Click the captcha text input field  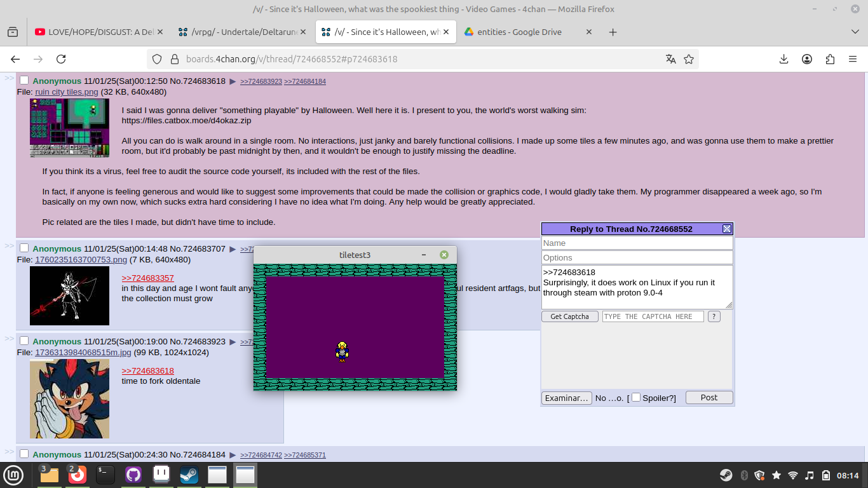pos(653,316)
